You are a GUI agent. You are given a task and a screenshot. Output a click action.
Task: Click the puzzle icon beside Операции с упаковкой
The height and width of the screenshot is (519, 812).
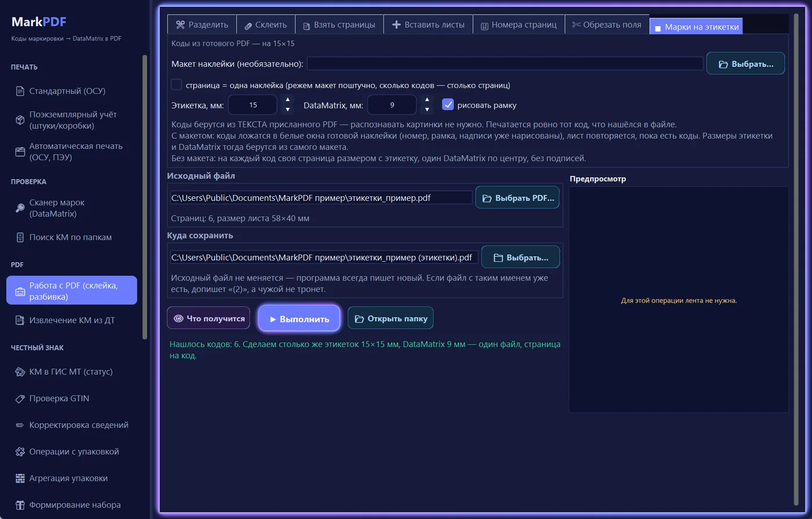20,452
